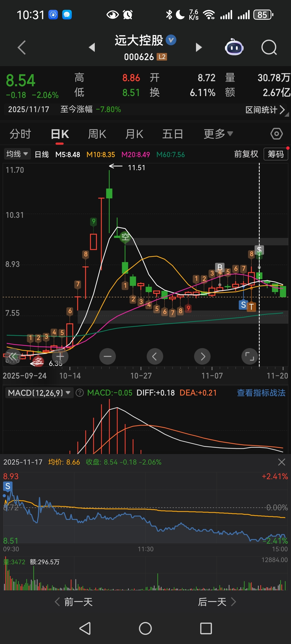
Task: Expand the 更多 period menu
Action: coord(218,134)
